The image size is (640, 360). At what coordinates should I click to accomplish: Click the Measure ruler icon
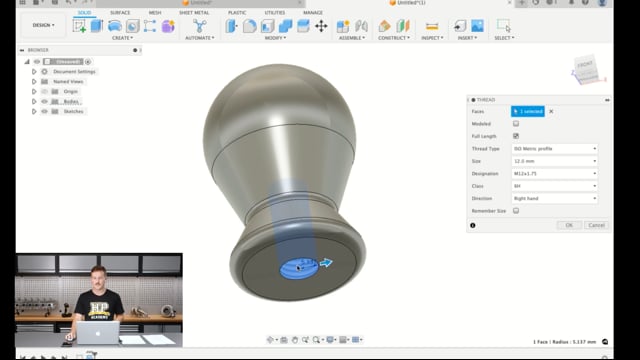coord(432,27)
